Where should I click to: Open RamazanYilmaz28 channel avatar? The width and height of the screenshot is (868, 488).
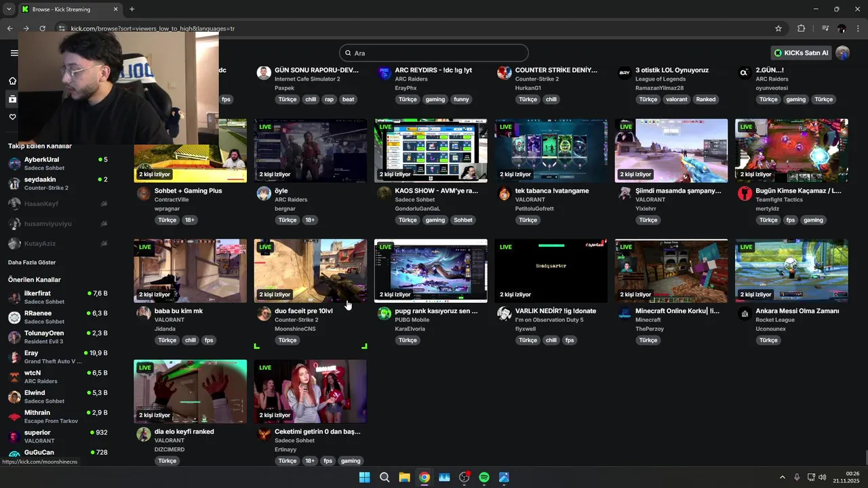(625, 73)
